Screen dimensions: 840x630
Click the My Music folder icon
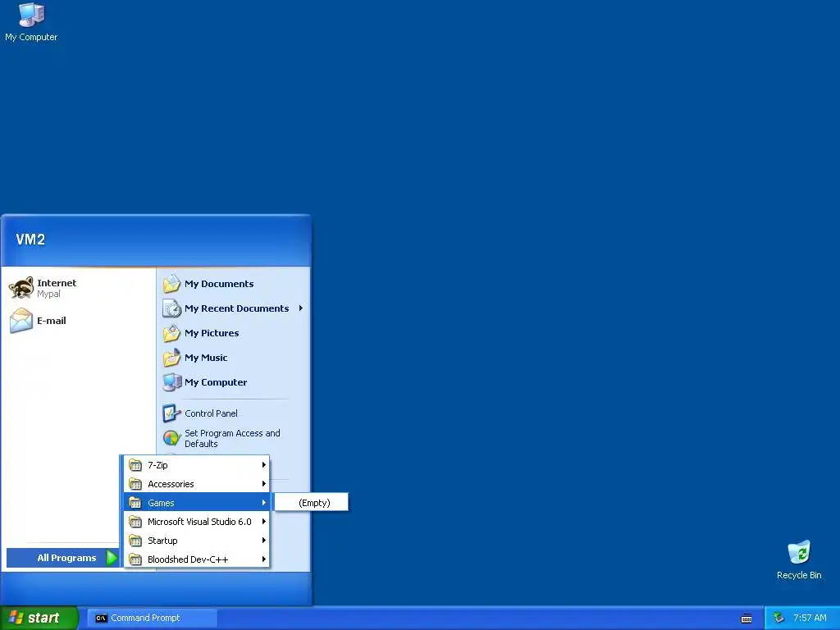[x=172, y=358]
